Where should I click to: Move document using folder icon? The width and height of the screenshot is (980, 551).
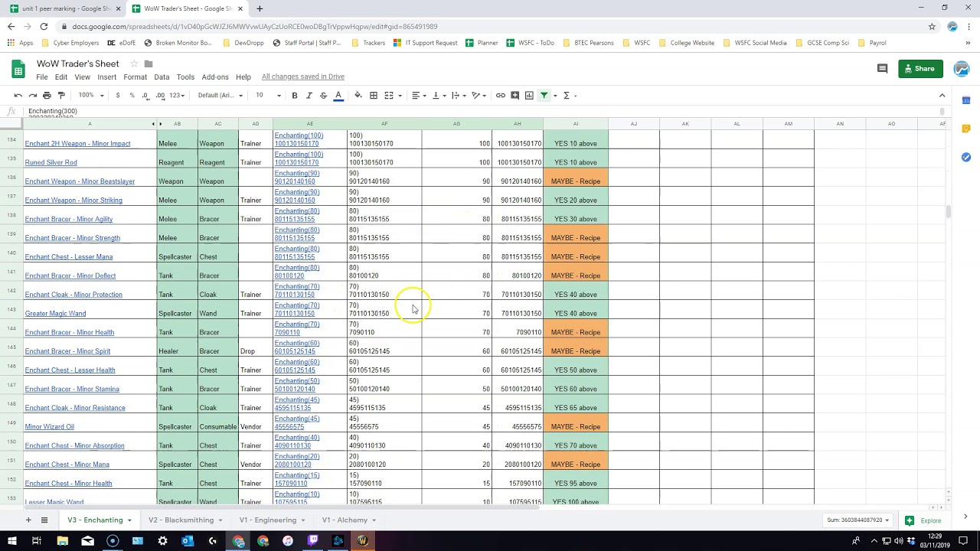pyautogui.click(x=149, y=64)
